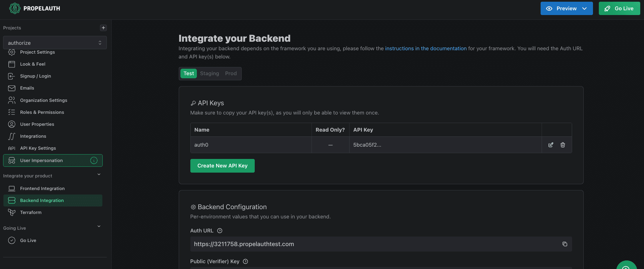
Task: Click the User Impersonation info icon
Action: tap(94, 160)
